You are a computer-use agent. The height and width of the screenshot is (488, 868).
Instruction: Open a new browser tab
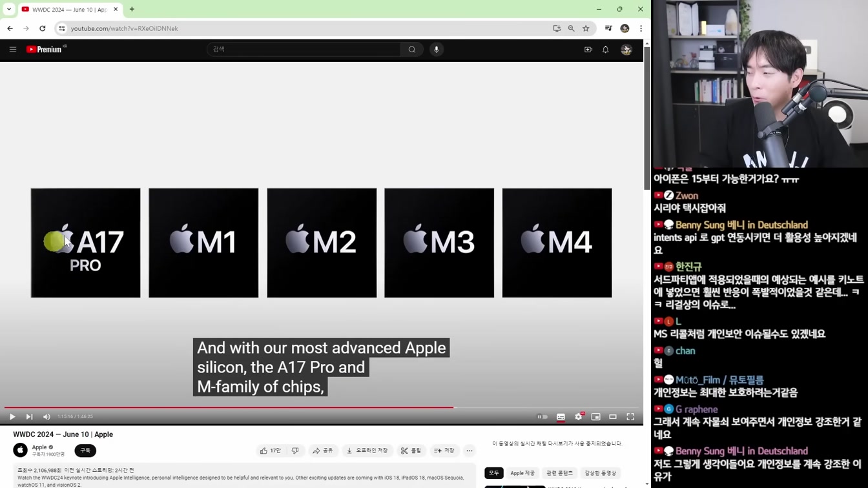(132, 9)
